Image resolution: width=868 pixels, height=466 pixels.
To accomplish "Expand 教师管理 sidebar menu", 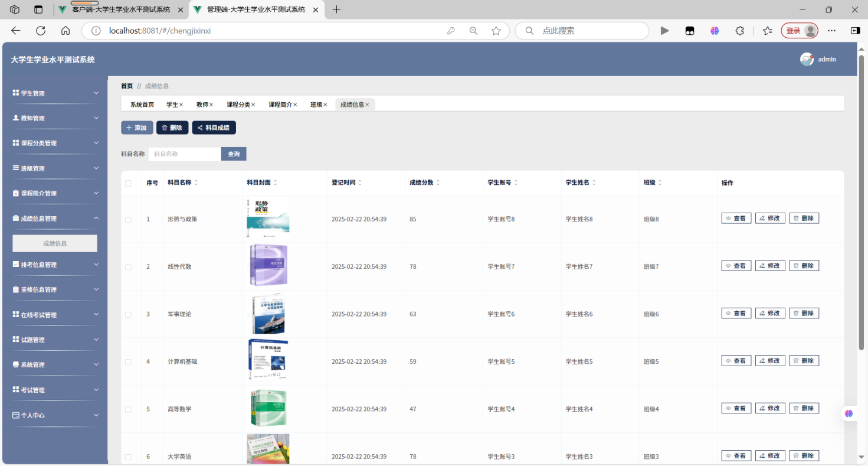I will click(55, 118).
